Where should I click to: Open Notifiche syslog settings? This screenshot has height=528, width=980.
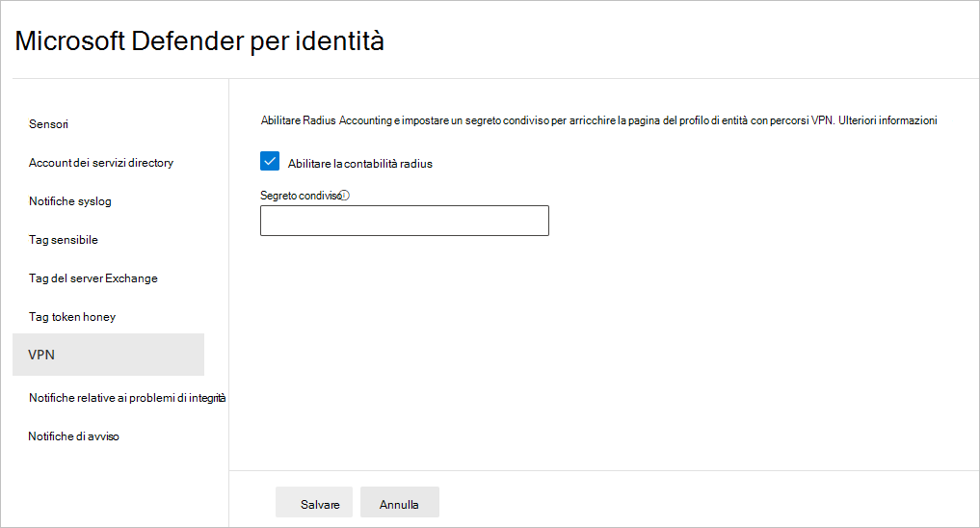pos(70,201)
